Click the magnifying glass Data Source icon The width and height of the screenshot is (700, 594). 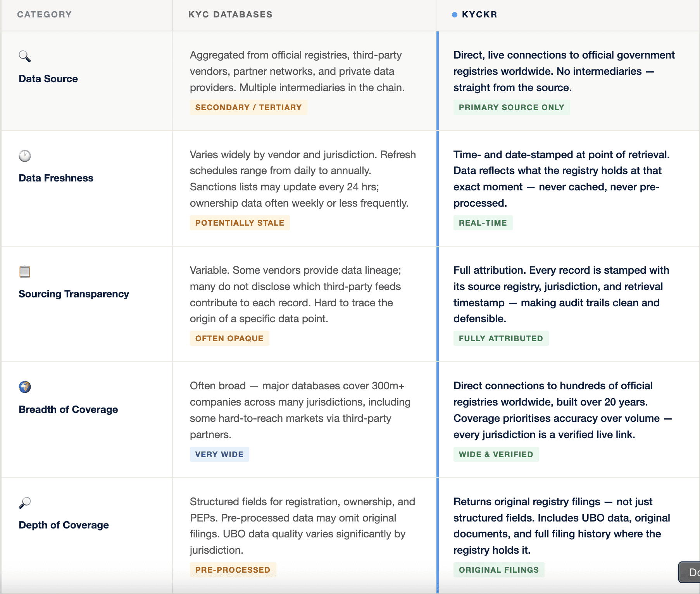pyautogui.click(x=25, y=56)
